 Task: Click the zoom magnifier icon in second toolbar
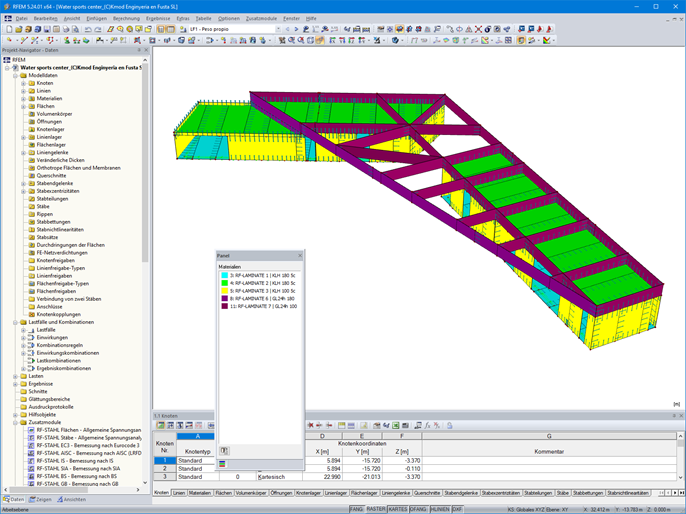(x=291, y=40)
